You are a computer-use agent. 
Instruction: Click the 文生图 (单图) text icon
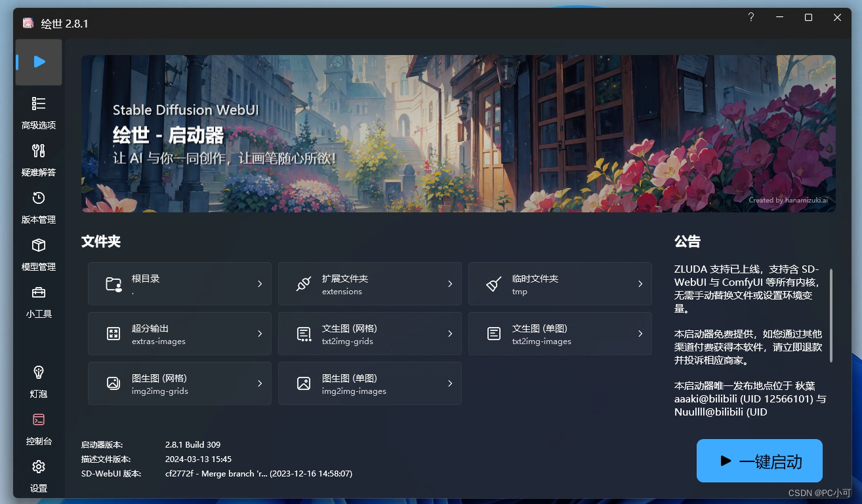coord(494,334)
